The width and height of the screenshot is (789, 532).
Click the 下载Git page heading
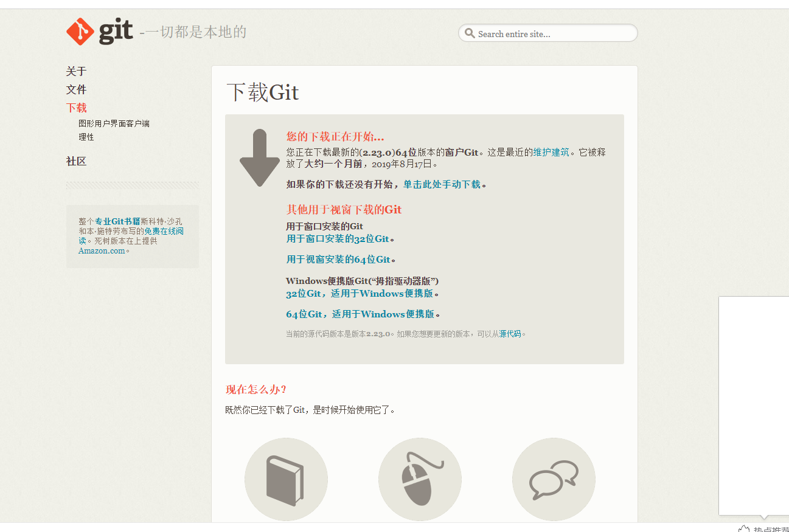[263, 92]
